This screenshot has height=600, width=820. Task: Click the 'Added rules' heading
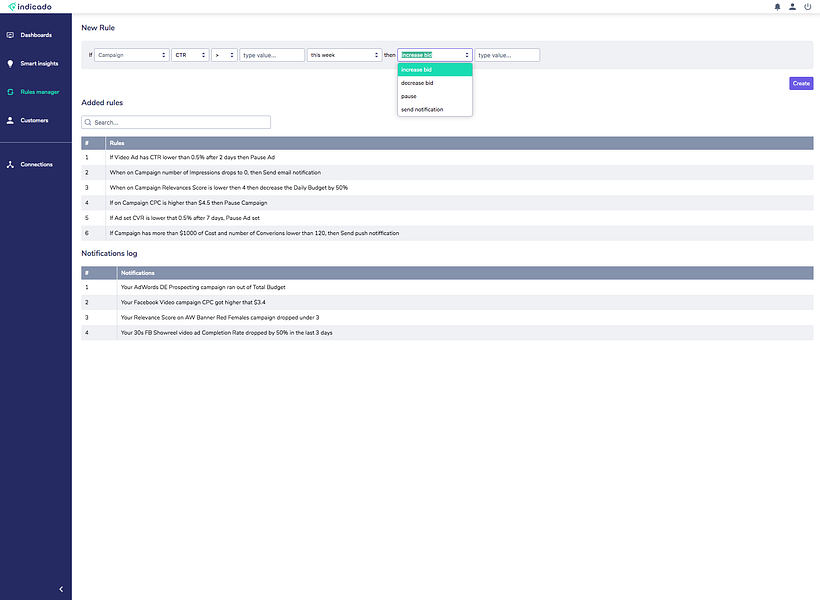pos(102,103)
